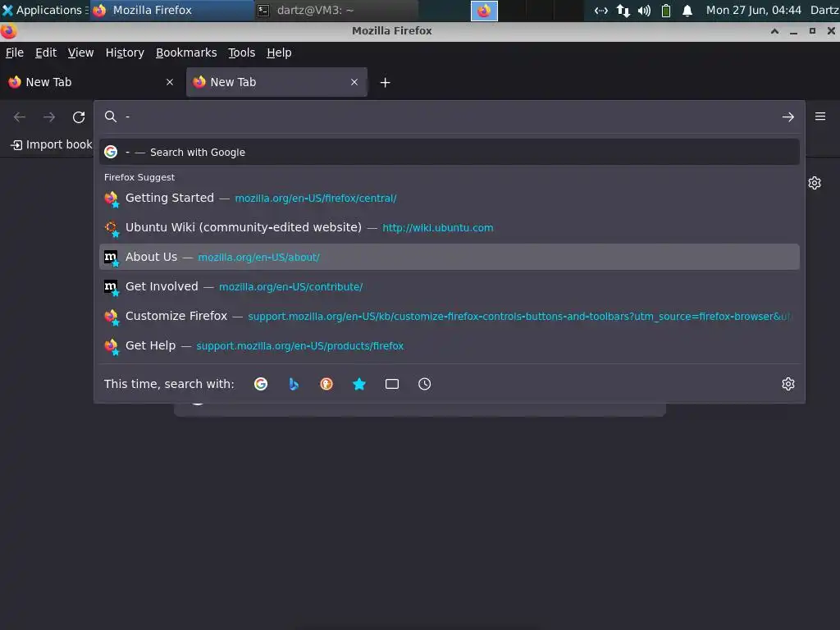Switch to the dartz@VM3 terminal taskbar item
Screen dimensions: 840x630
336,10
